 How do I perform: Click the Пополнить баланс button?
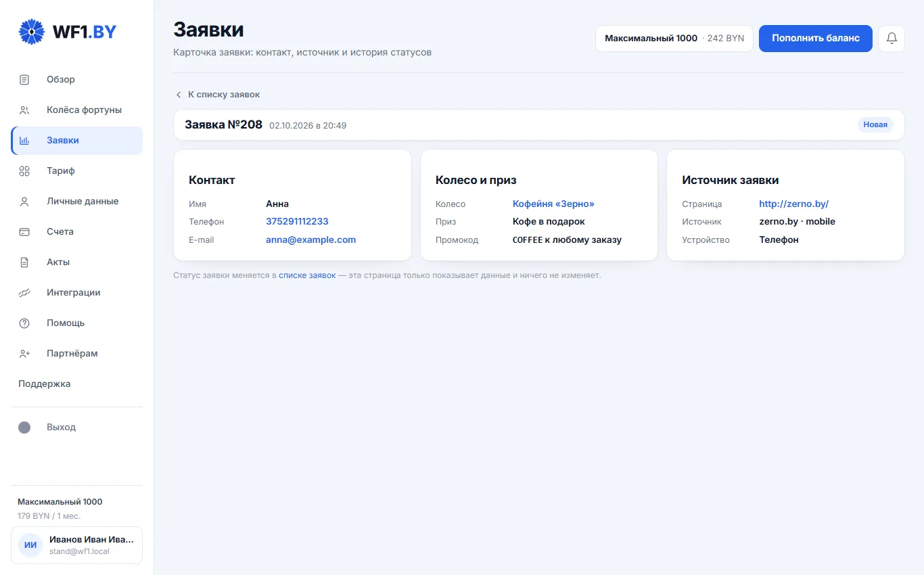point(816,39)
